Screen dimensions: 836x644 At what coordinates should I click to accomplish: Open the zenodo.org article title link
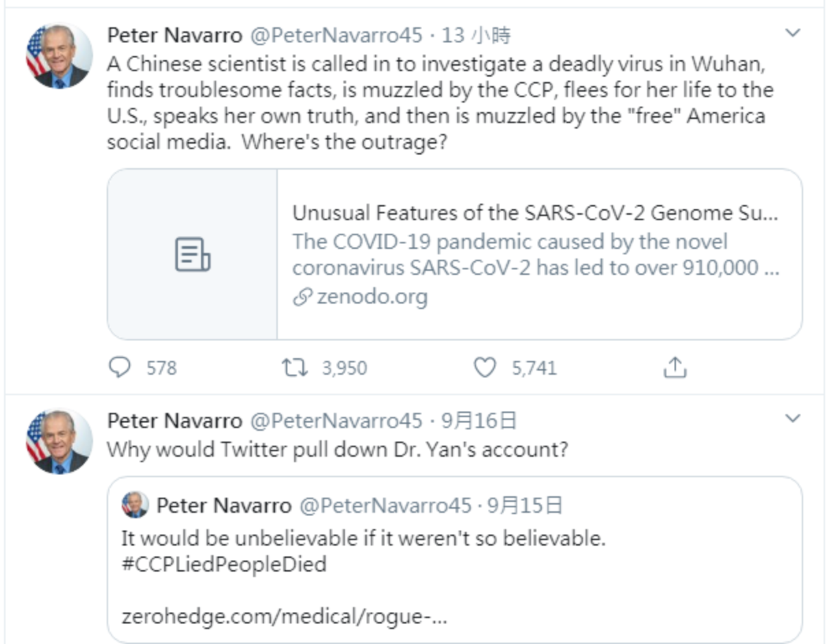coord(535,213)
